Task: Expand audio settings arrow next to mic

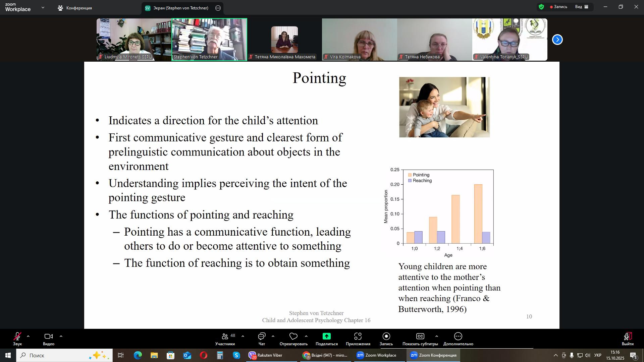Action: (x=28, y=336)
